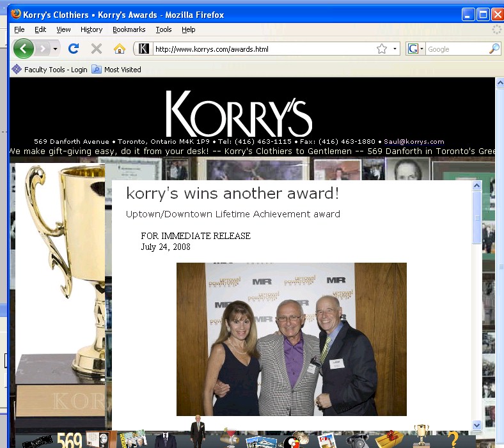Open the Most Visited bookmarks folder
The image size is (504, 448).
pyautogui.click(x=116, y=70)
